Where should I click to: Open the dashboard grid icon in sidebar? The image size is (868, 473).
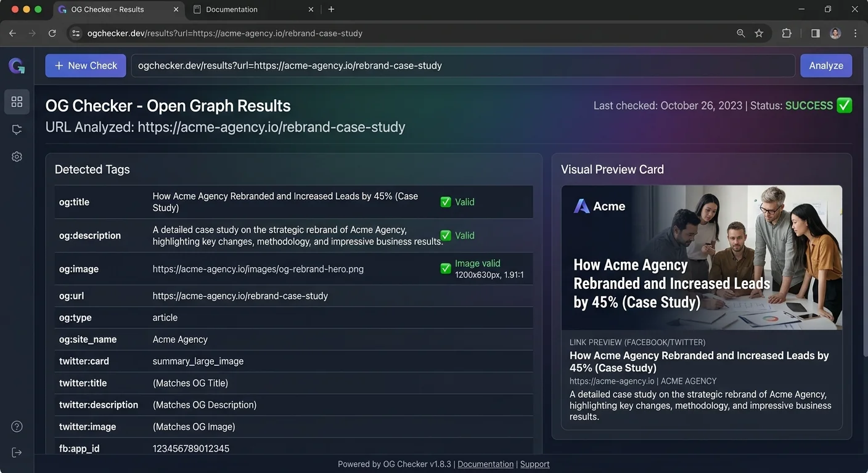pyautogui.click(x=17, y=102)
